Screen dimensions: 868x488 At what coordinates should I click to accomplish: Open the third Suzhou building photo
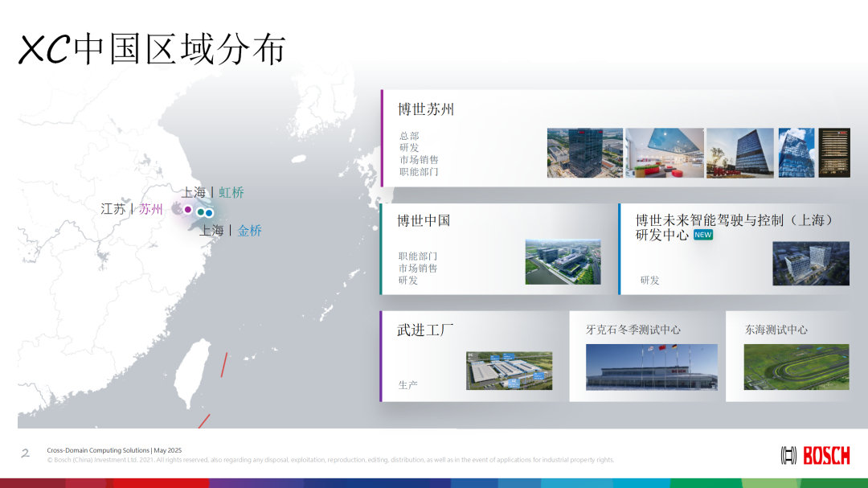tap(740, 153)
